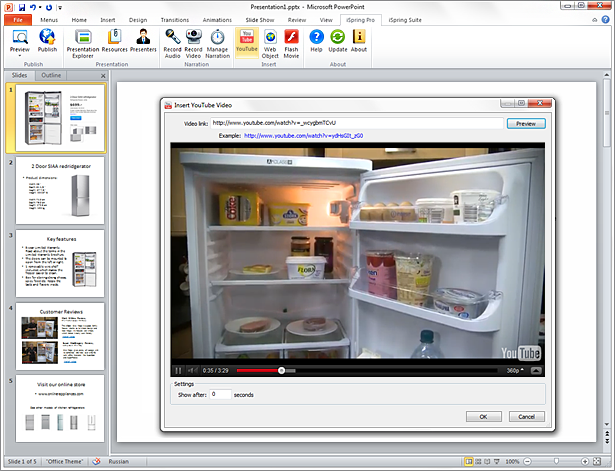Image resolution: width=615 pixels, height=471 pixels.
Task: Switch to the Insert ribbon tab
Action: (107, 20)
